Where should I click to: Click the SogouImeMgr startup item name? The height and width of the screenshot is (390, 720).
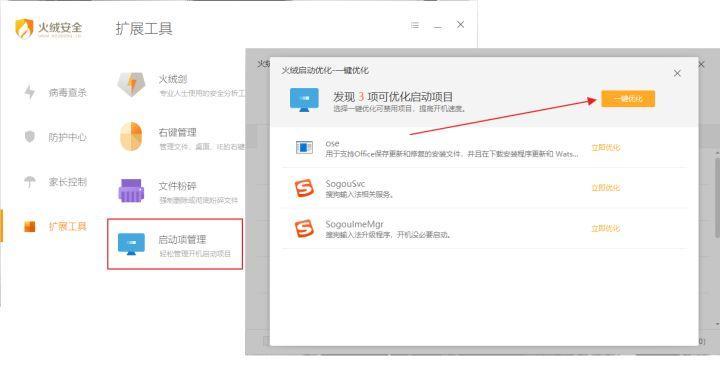coord(354,224)
